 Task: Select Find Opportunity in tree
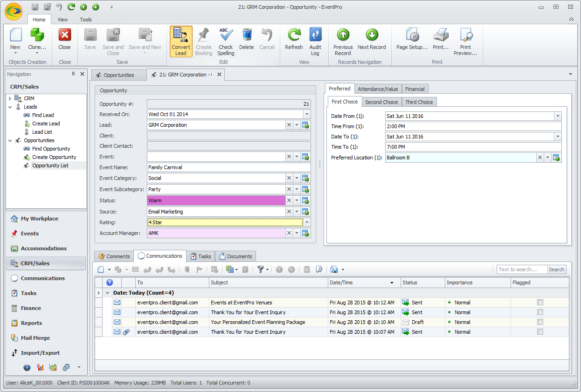tap(51, 149)
